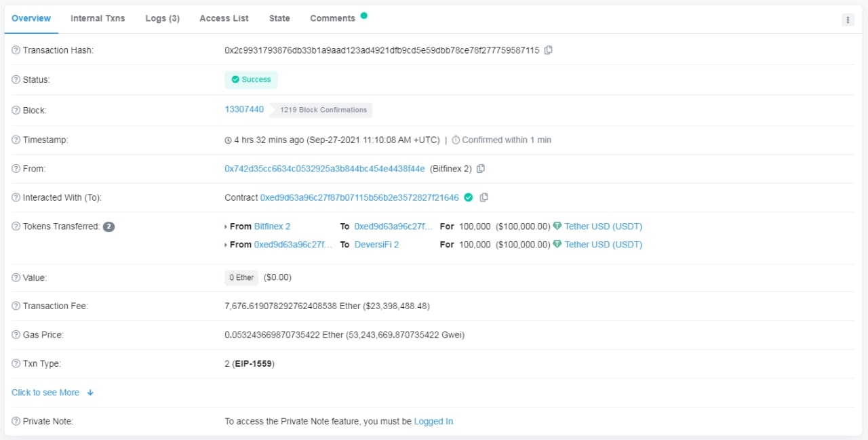Click help icon beside Interacted With (To)

point(16,198)
